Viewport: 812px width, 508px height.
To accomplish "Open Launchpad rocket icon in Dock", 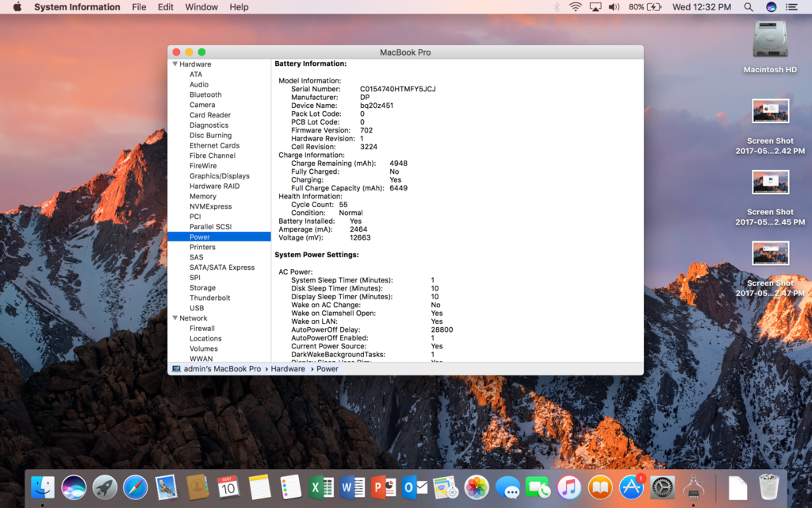I will point(105,487).
